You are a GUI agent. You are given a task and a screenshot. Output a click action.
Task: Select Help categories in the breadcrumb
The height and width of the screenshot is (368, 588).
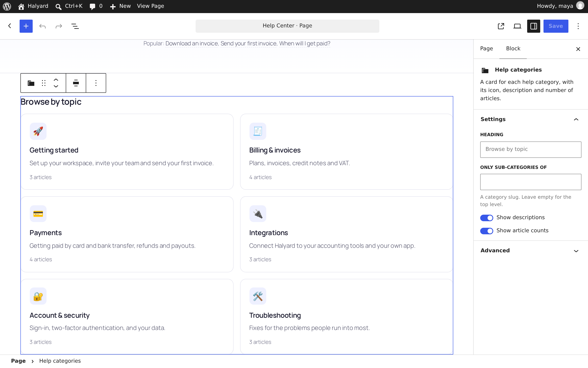60,361
